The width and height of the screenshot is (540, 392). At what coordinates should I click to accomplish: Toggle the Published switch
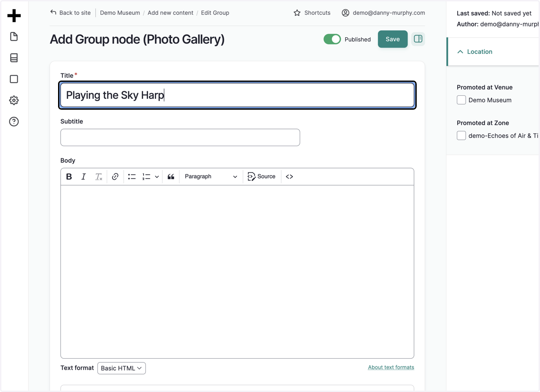coord(332,39)
